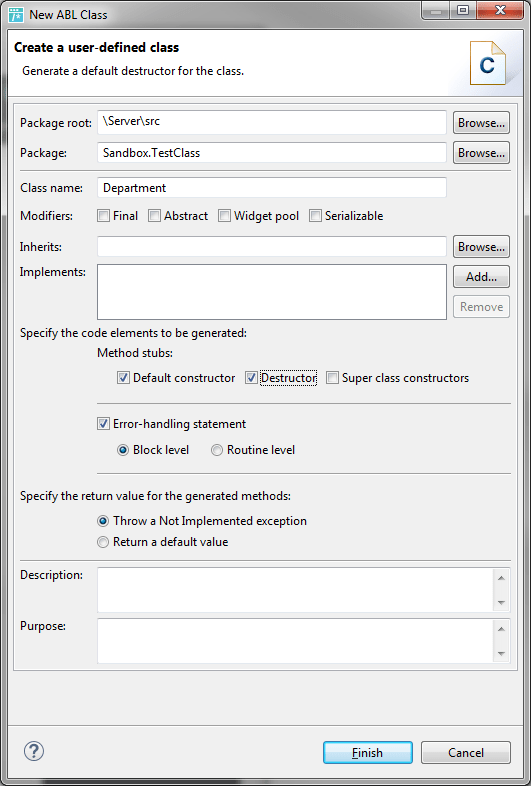Browse for the Package root
Image resolution: width=531 pixels, height=786 pixels.
(481, 123)
